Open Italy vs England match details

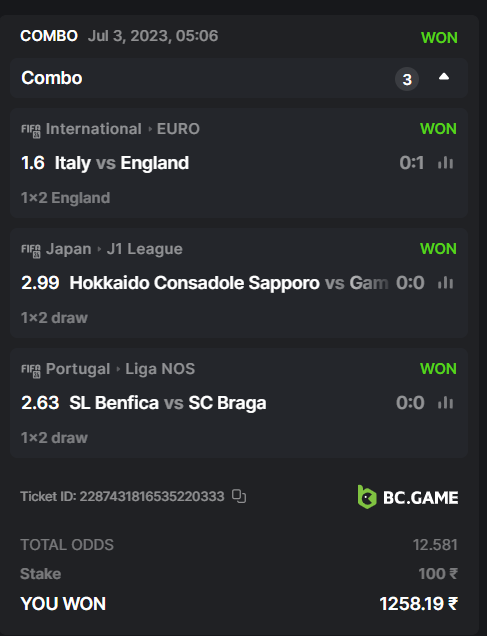(122, 163)
